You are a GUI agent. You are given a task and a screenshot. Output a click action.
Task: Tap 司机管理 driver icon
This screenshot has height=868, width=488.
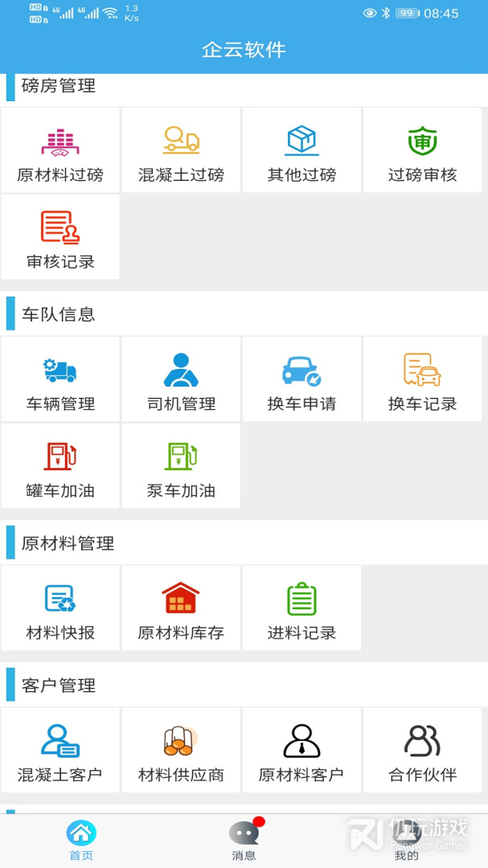(x=181, y=371)
